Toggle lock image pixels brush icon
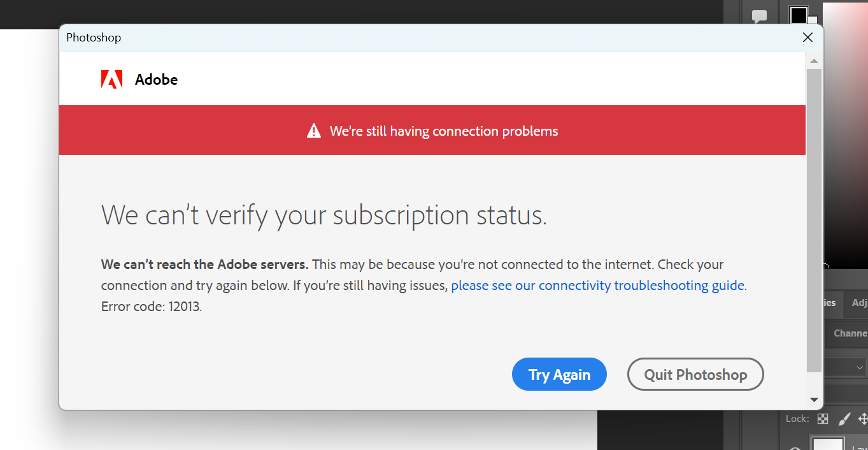The image size is (868, 450). pos(844,419)
